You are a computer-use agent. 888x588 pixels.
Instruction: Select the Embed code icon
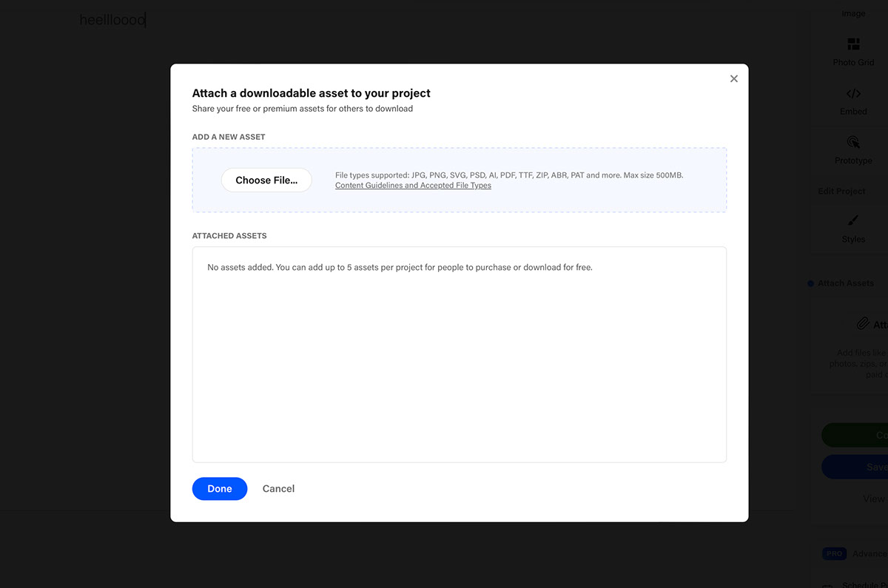853,94
